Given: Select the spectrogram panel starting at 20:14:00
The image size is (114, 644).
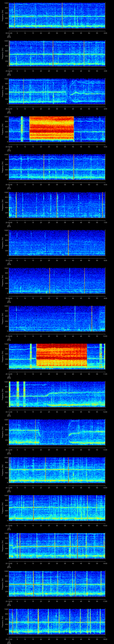Looking at the screenshot, I should 57,508.
